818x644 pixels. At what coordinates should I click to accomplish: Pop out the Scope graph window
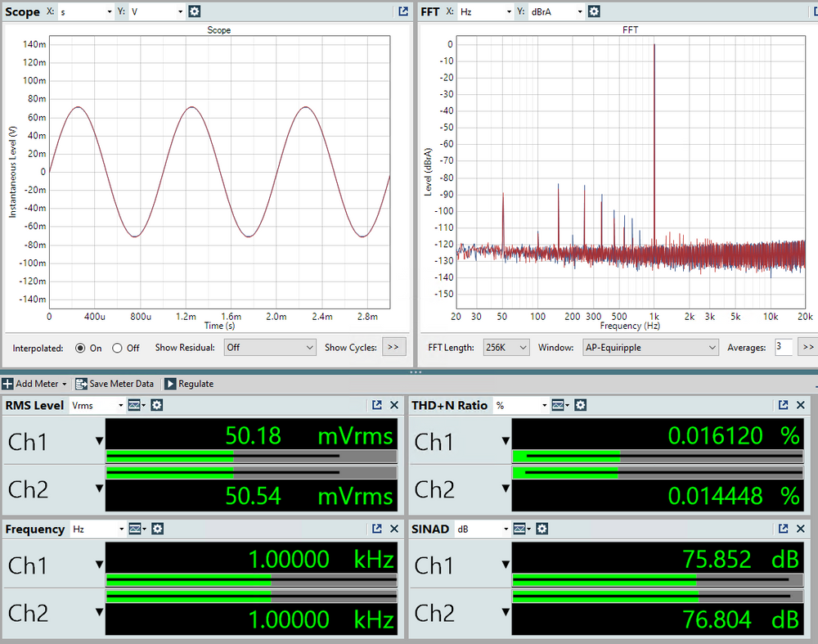403,11
